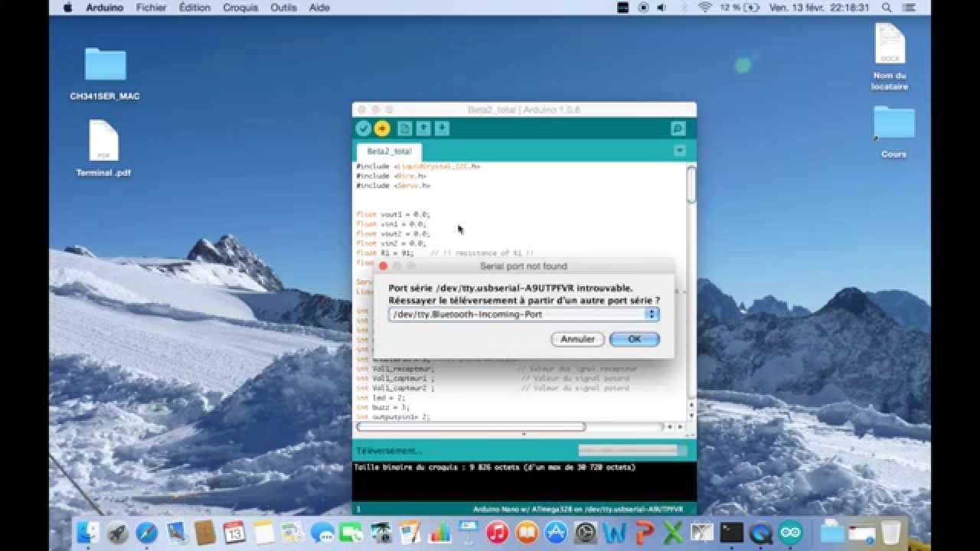Open Spotlight search magnifier in menu bar
Viewport: 980px width, 551px height.
click(x=887, y=8)
